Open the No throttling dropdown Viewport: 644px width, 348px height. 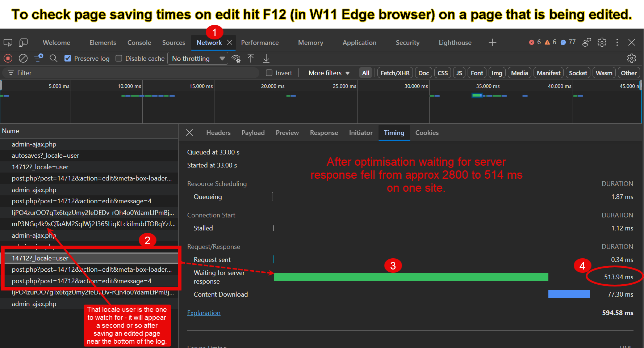pos(198,58)
